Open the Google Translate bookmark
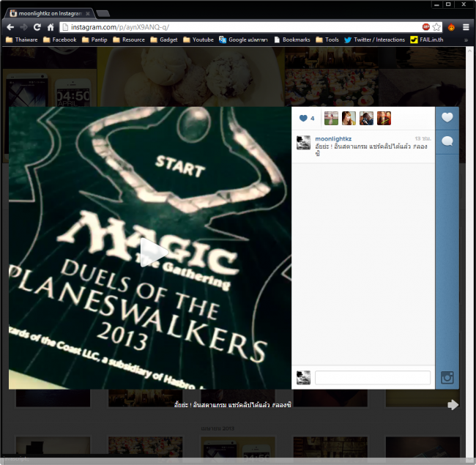476x465 pixels. tap(243, 40)
